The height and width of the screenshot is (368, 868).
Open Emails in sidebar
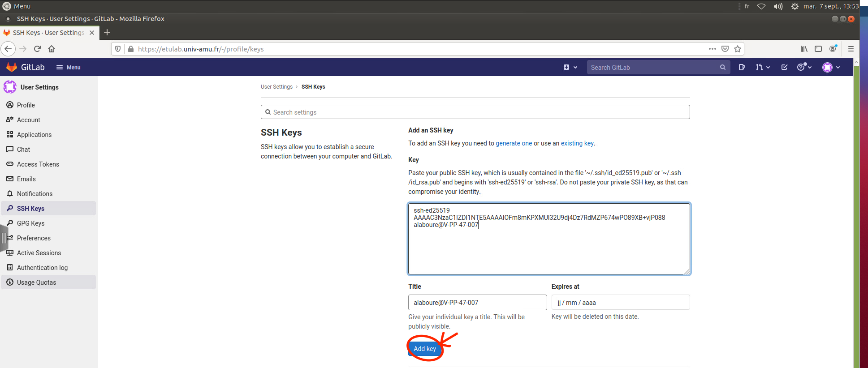pos(48,179)
